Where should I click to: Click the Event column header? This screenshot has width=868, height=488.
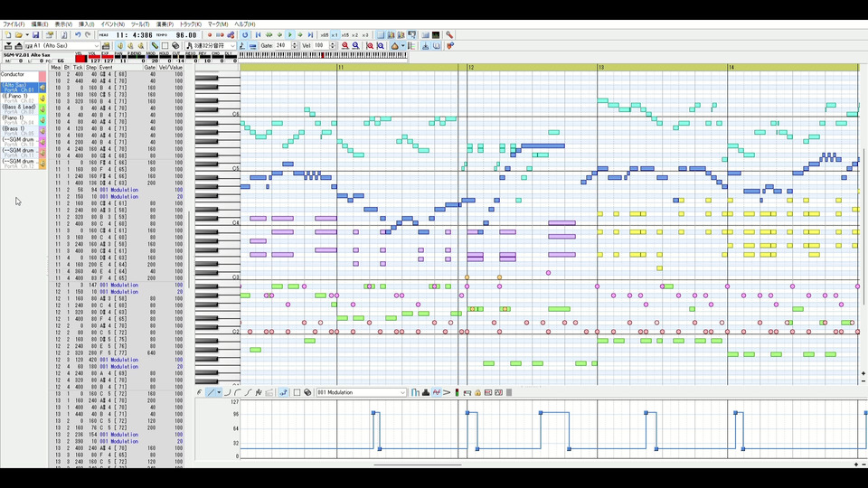(x=106, y=68)
